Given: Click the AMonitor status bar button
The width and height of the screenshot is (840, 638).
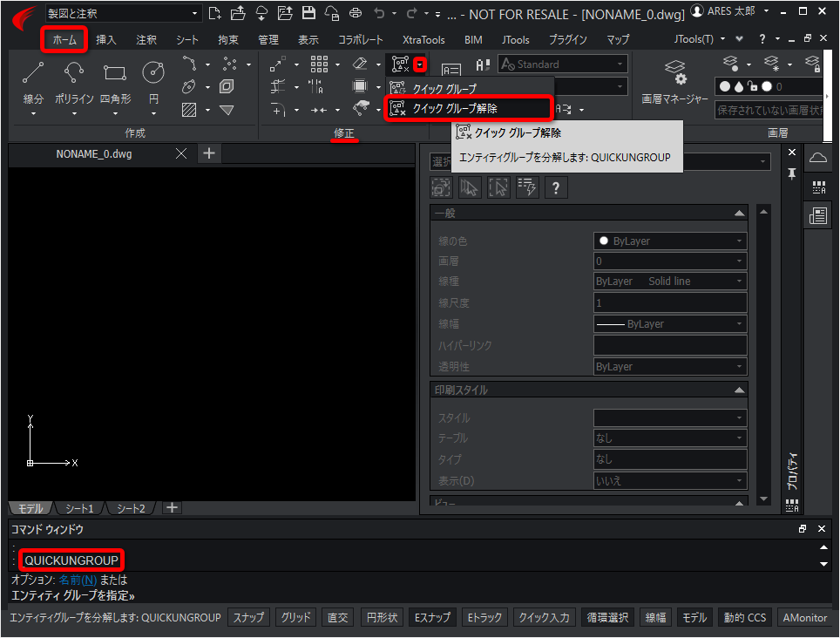Looking at the screenshot, I should tap(804, 617).
